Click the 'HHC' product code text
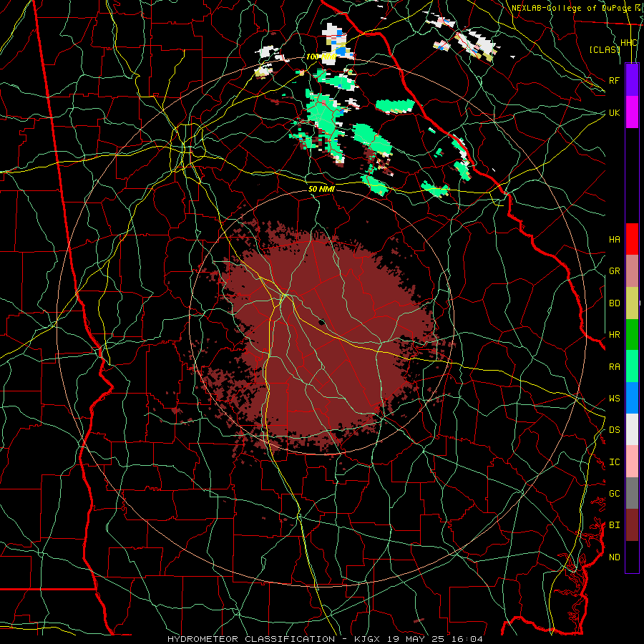This screenshot has width=644, height=644. (628, 43)
